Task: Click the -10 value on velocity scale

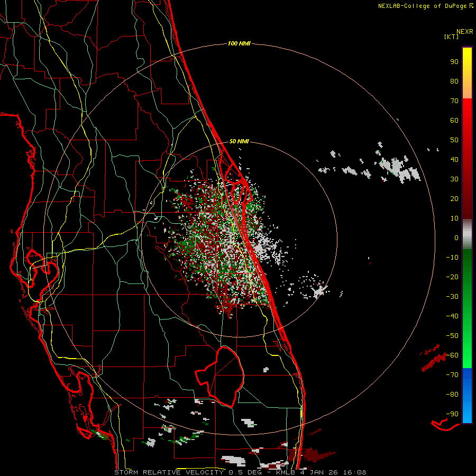Action: click(x=452, y=258)
